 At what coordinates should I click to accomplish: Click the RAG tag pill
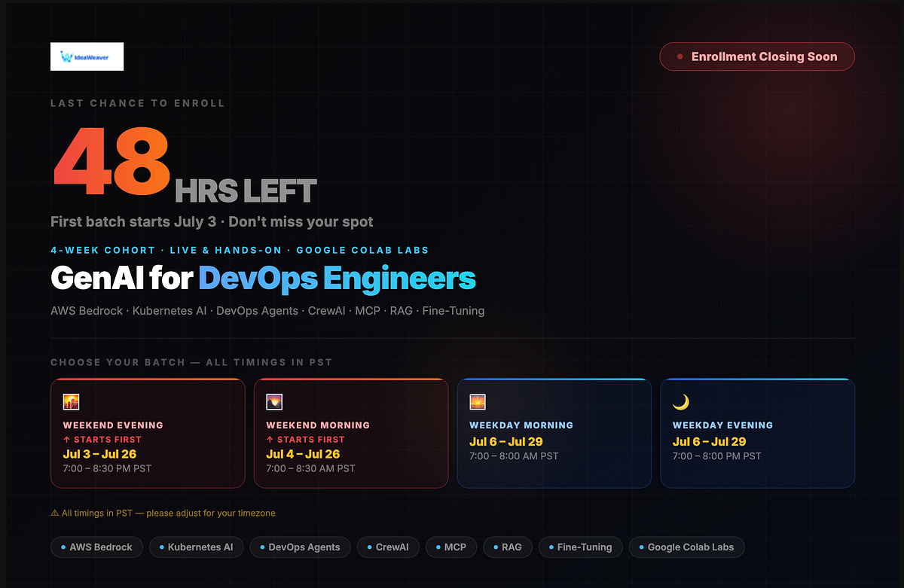[508, 547]
